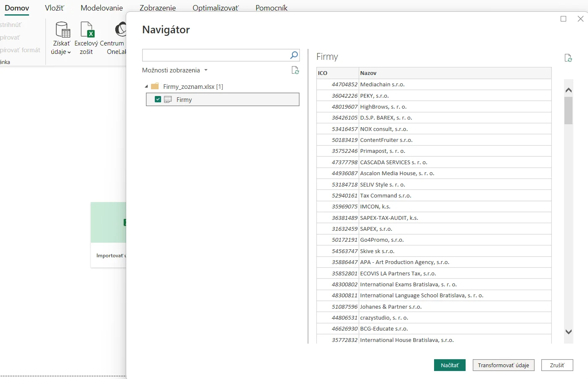Open the Optimalizovať ribbon tab
The image size is (588, 379).
point(215,8)
